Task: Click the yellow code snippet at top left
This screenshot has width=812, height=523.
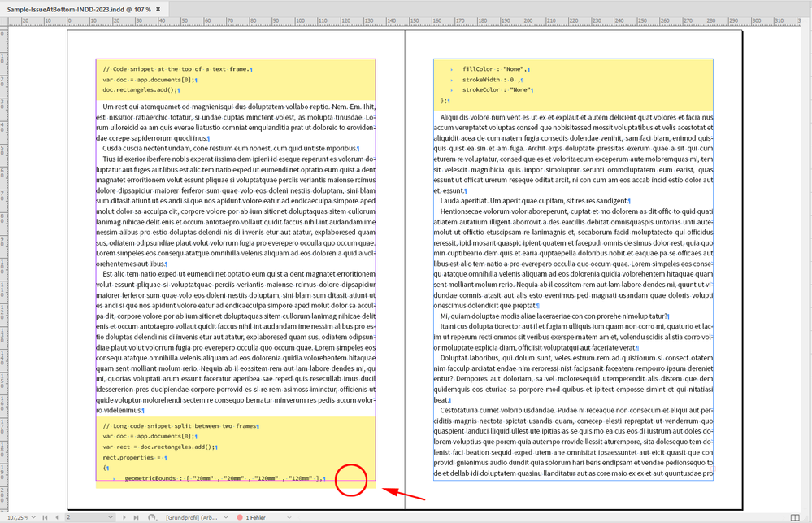Action: [x=236, y=80]
